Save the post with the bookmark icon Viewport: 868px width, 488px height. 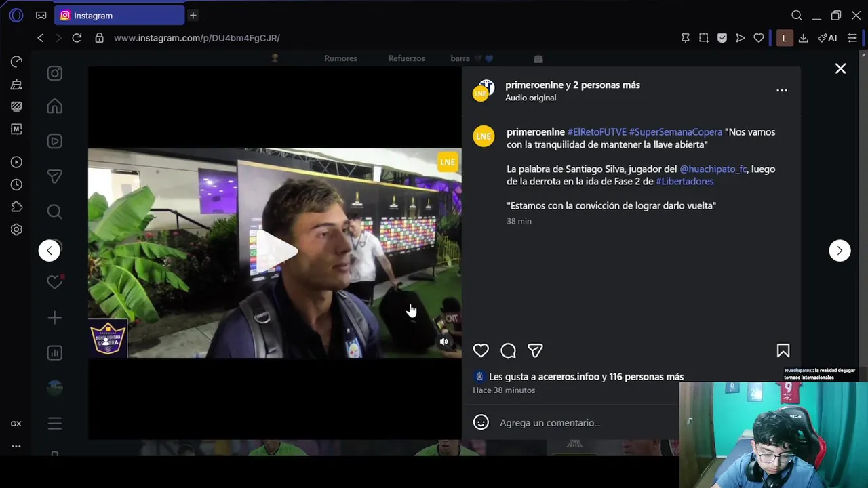coord(783,350)
